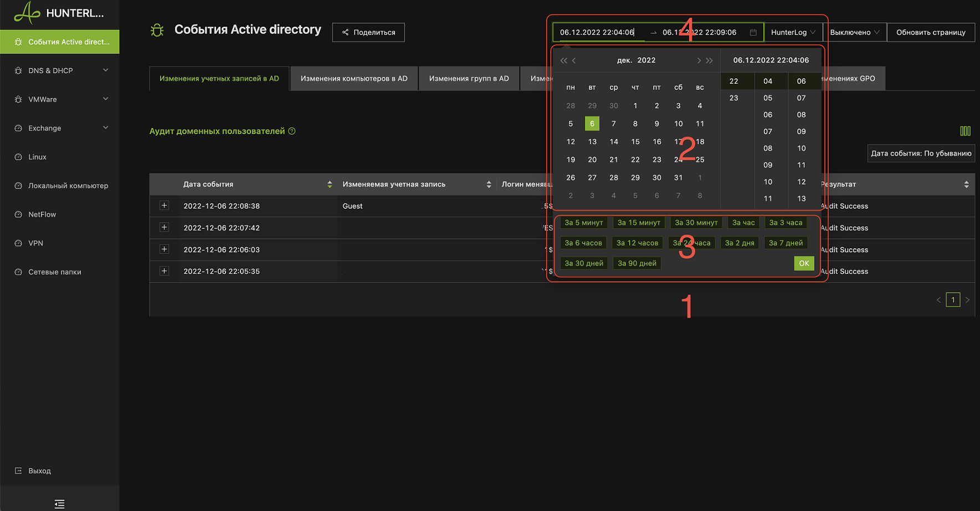Image resolution: width=980 pixels, height=511 pixels.
Task: Click the month label 'дек.' in the calendar header
Action: (624, 60)
